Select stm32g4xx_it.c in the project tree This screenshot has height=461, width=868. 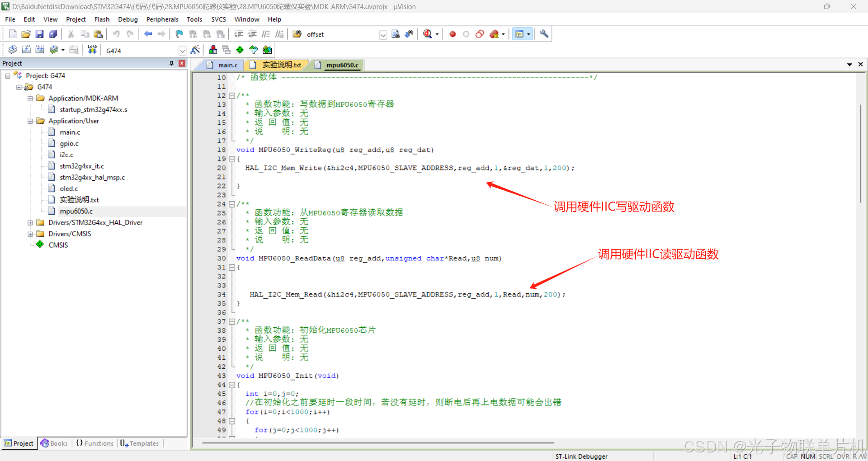pos(82,166)
